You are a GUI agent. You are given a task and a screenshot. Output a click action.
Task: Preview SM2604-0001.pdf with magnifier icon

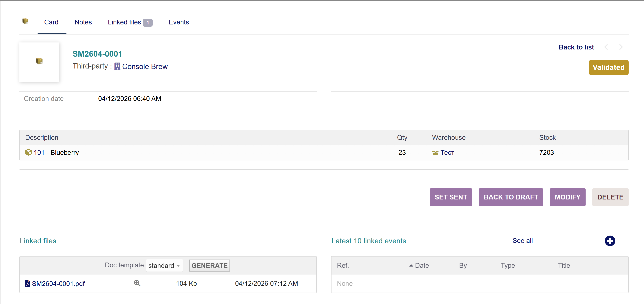click(137, 283)
